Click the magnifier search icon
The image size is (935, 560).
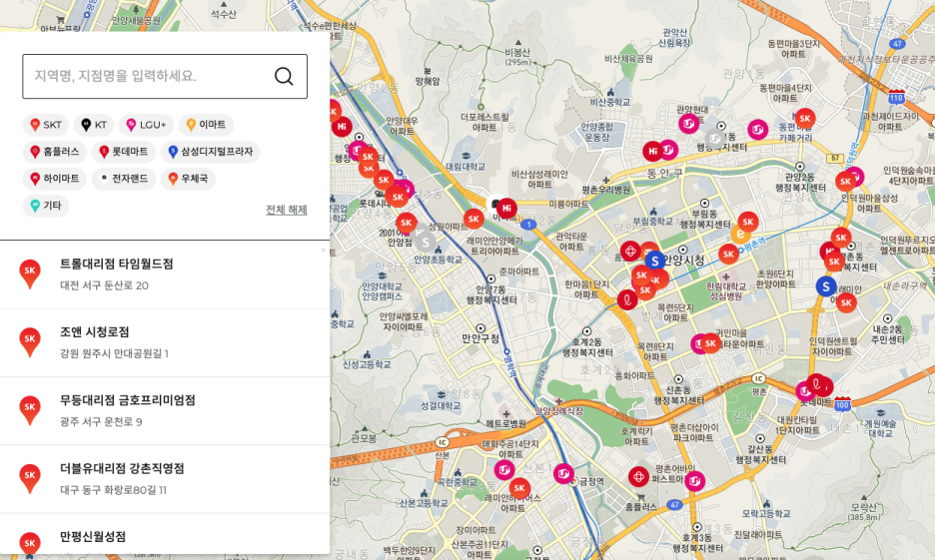click(284, 76)
